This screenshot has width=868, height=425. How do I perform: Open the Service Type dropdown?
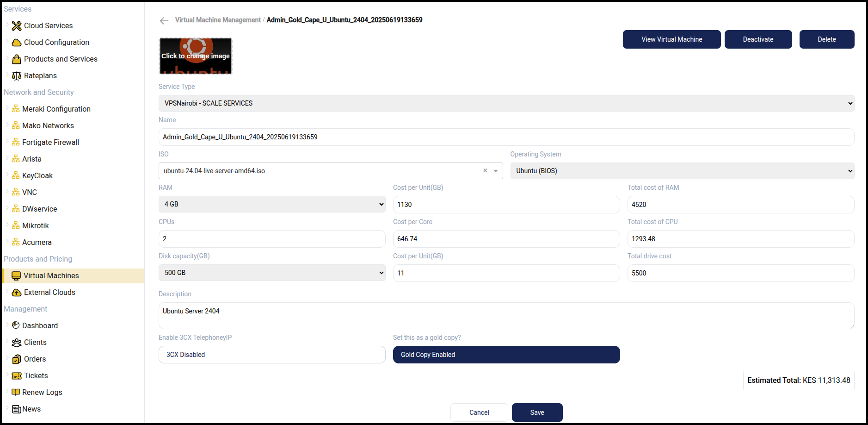click(506, 103)
